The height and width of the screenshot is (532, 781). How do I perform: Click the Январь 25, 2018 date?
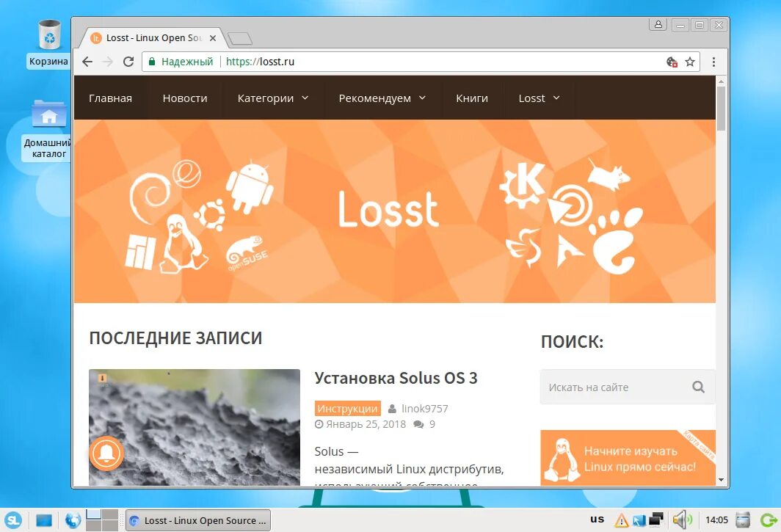click(366, 424)
